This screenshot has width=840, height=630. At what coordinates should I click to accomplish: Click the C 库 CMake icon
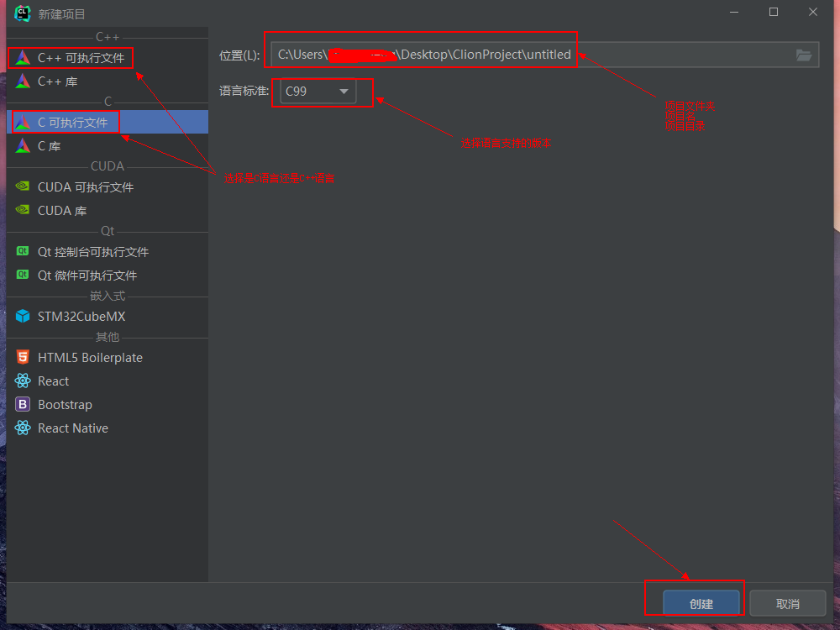click(23, 145)
